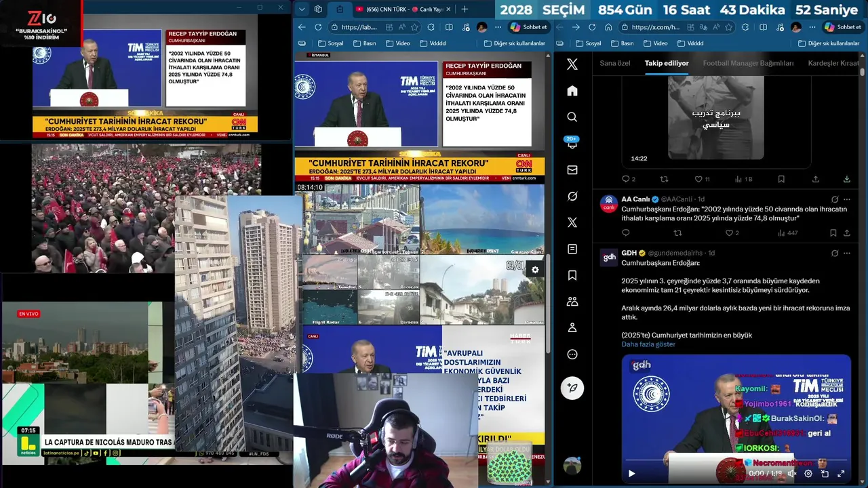Viewport: 868px width, 488px height.
Task: Show Daha fazla göster on GDH post
Action: [x=648, y=344]
